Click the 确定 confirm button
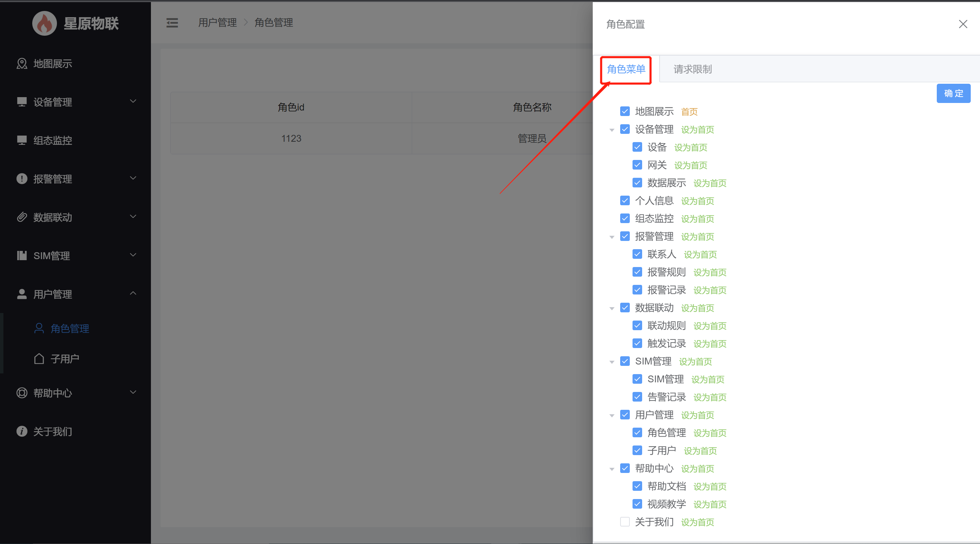Viewport: 980px width, 544px height. 953,93
